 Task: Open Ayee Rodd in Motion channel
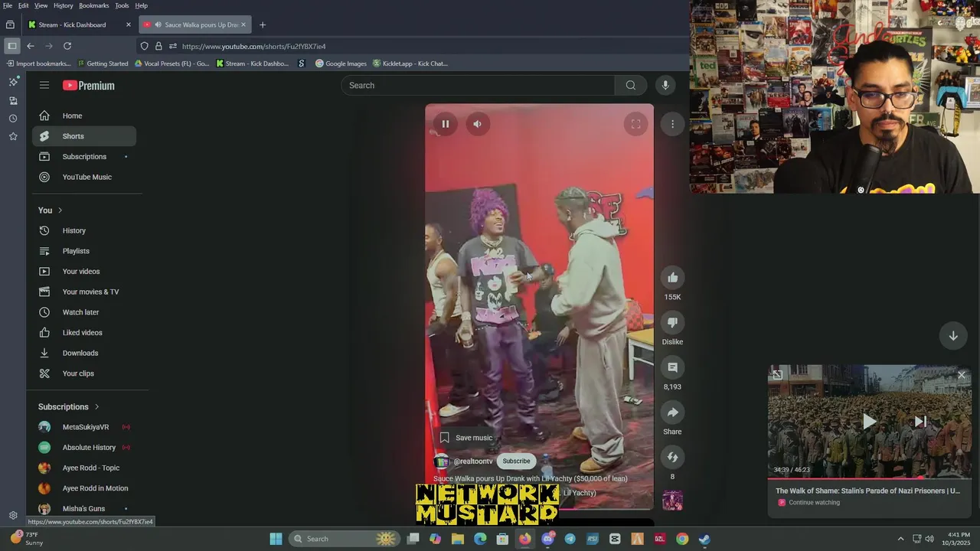[x=84, y=488]
